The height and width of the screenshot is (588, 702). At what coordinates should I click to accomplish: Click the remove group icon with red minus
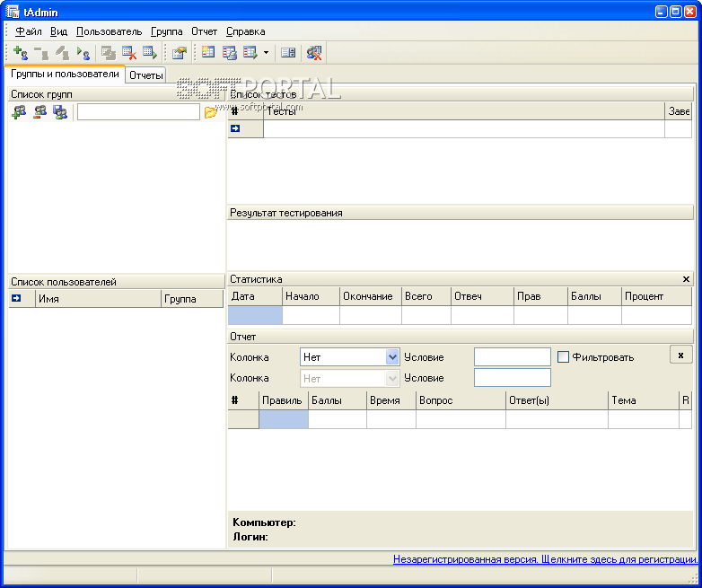pos(39,112)
